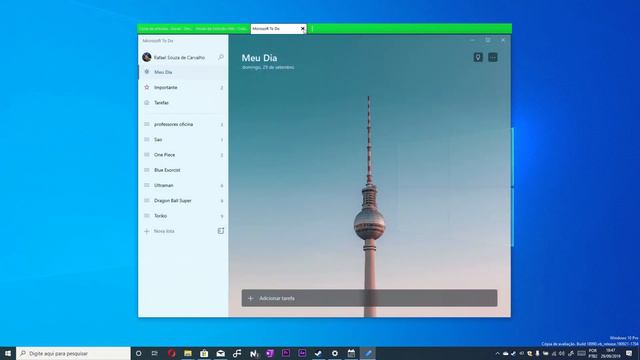Open the Calendar app from the taskbar

click(351, 353)
